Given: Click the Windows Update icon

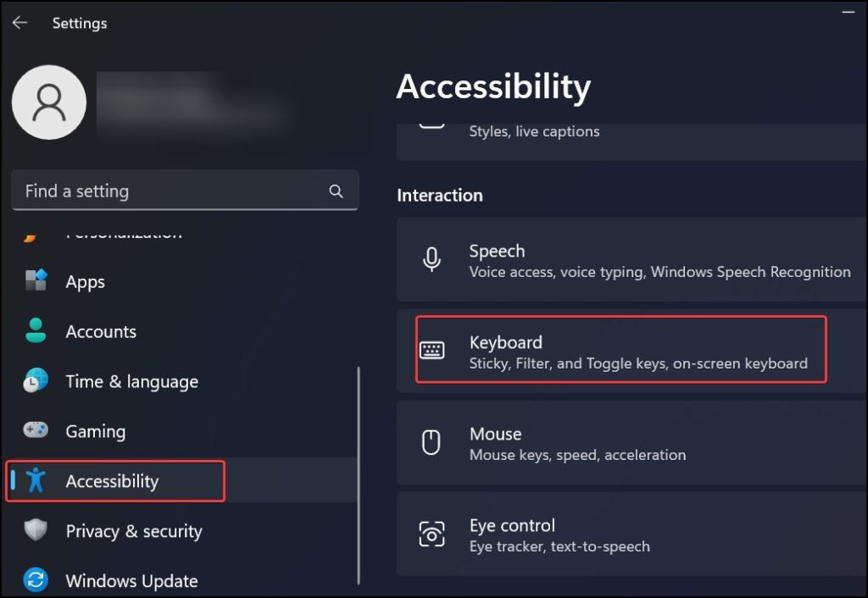Looking at the screenshot, I should 36,581.
